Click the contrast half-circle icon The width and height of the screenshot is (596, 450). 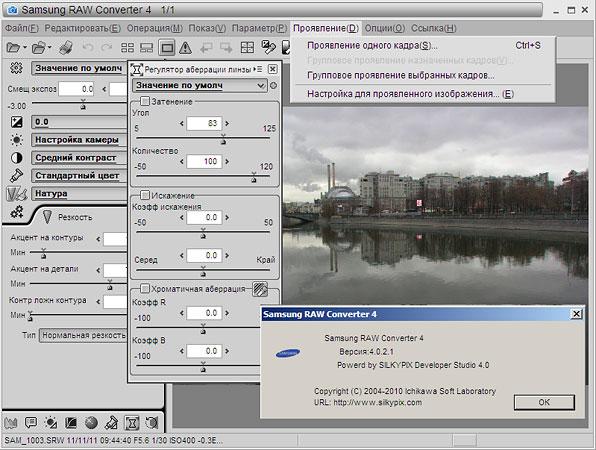click(x=17, y=158)
